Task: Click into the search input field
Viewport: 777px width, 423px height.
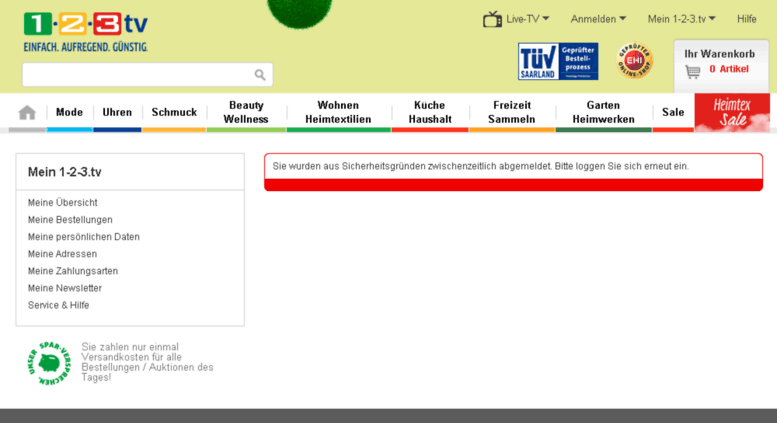Action: (135, 75)
